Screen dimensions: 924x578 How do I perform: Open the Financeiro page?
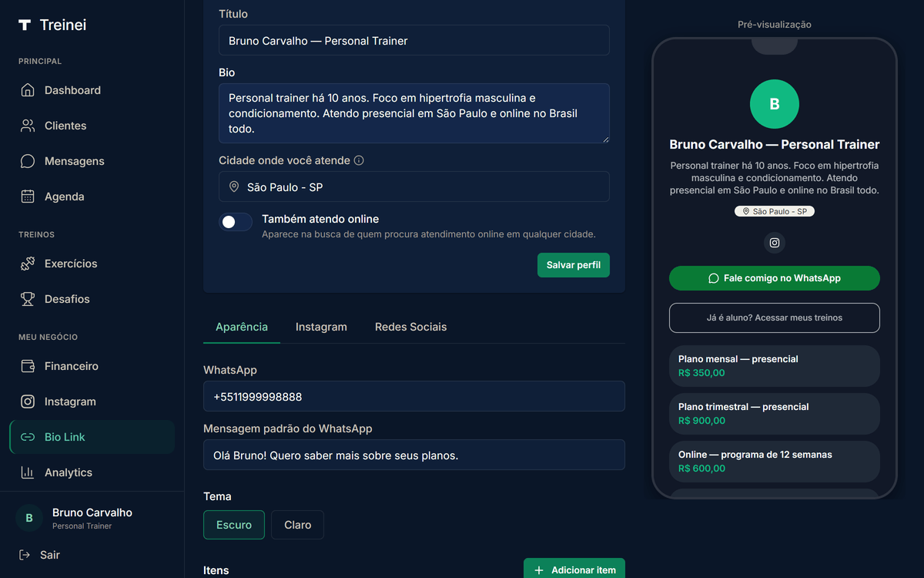pyautogui.click(x=92, y=366)
